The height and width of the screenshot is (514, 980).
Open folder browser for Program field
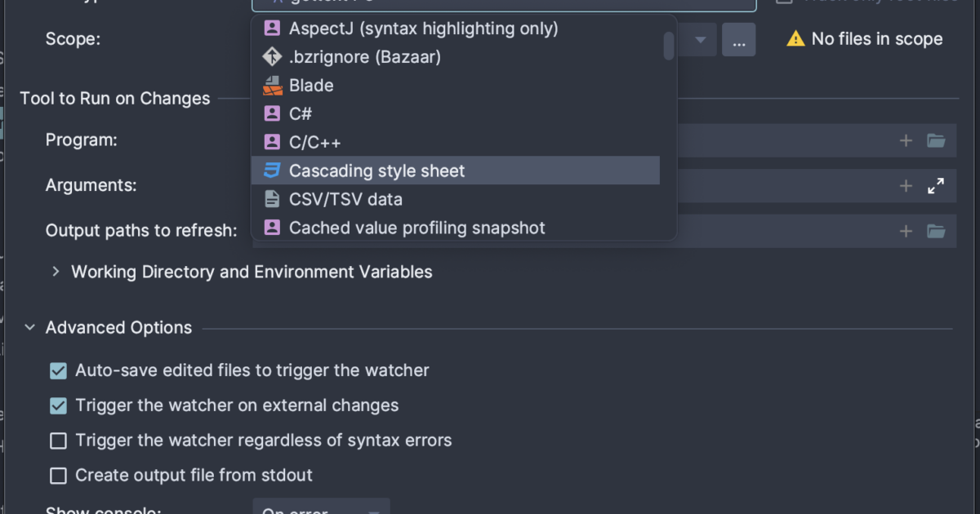tap(936, 141)
